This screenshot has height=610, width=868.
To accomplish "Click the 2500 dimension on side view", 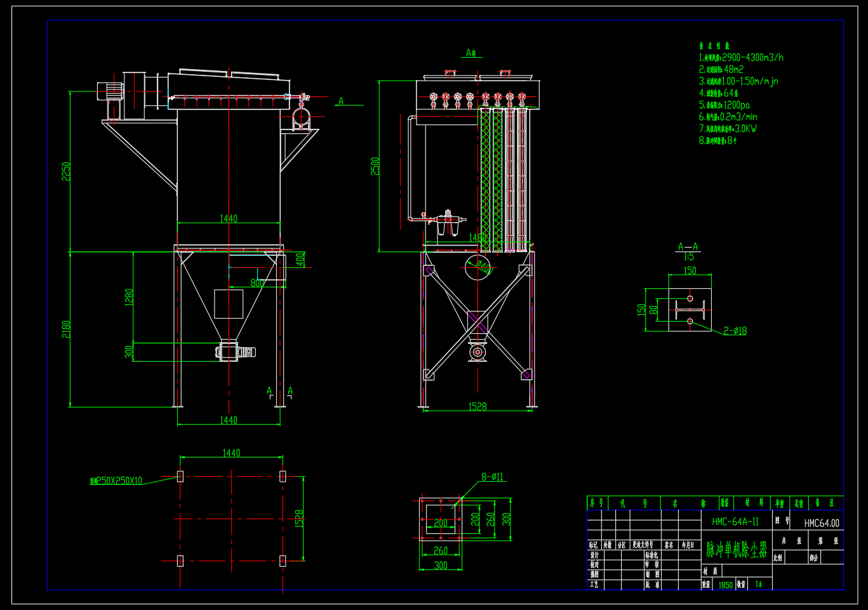I will (375, 166).
